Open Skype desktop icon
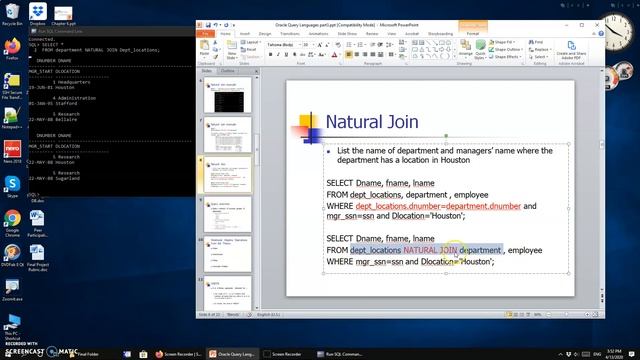Screen dimensions: 640x360 tap(12, 187)
